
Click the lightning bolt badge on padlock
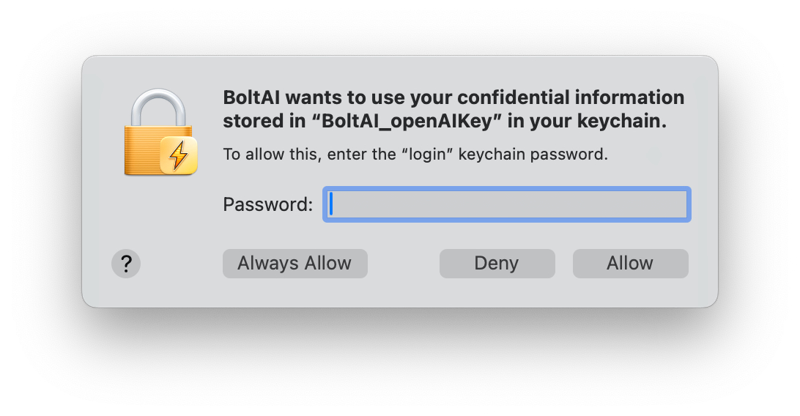pos(179,155)
